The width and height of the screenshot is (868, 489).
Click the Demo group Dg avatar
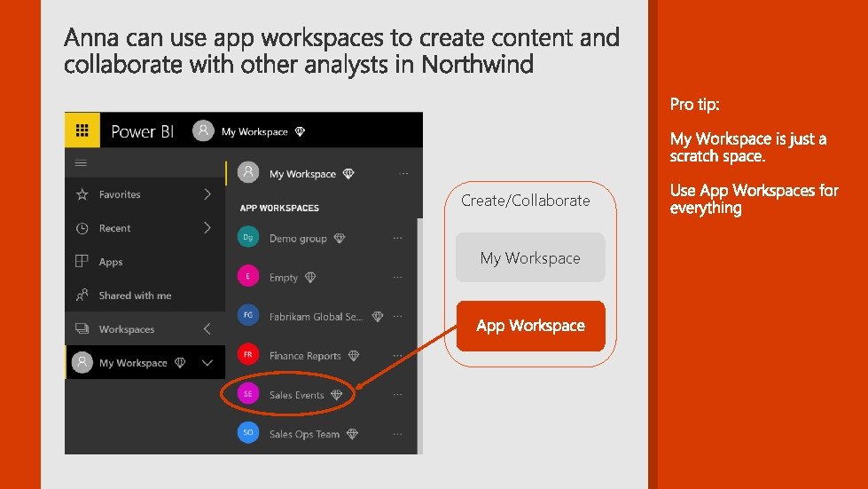point(248,237)
